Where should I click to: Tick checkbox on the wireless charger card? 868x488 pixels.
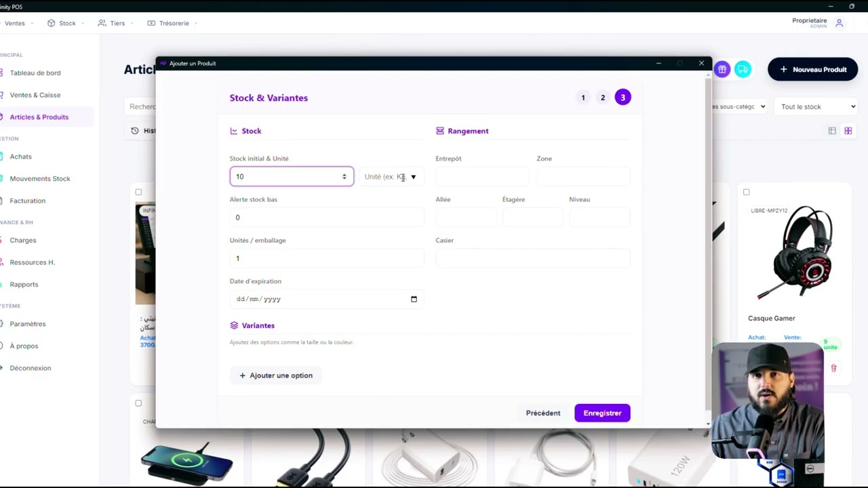[138, 403]
